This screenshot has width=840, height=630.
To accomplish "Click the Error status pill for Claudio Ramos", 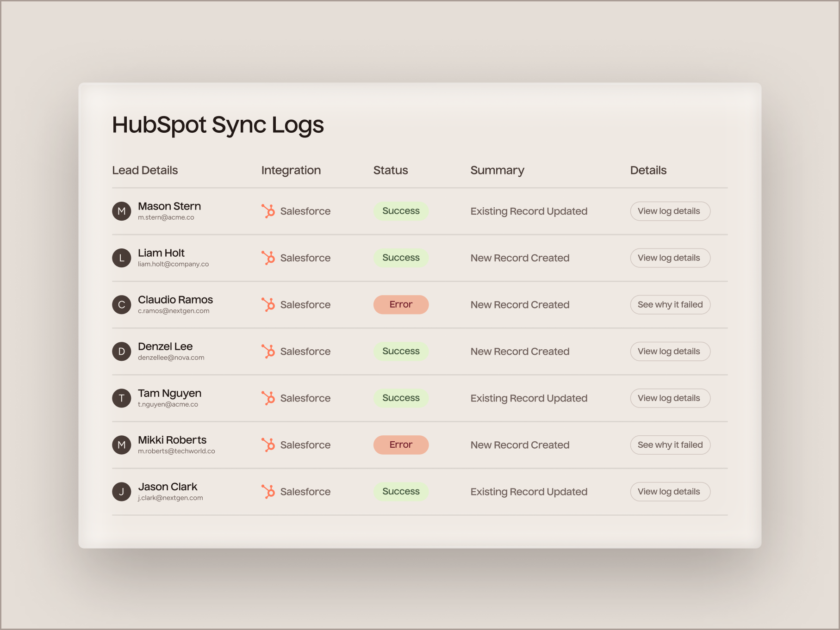I will [401, 304].
